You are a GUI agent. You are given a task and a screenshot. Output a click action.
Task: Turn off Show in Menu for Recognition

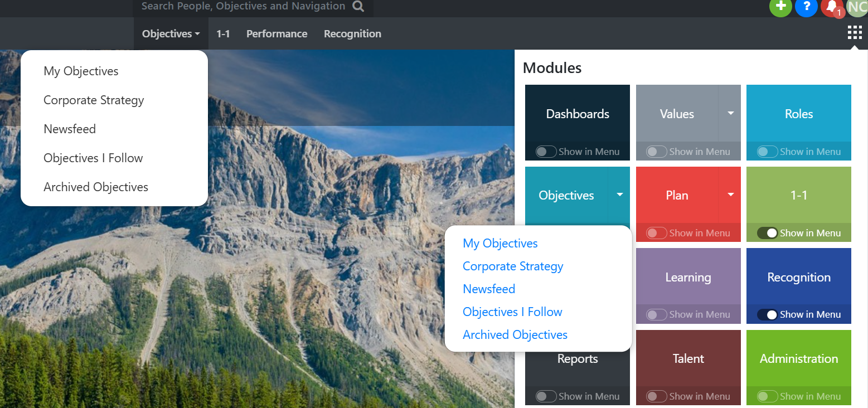pos(768,314)
